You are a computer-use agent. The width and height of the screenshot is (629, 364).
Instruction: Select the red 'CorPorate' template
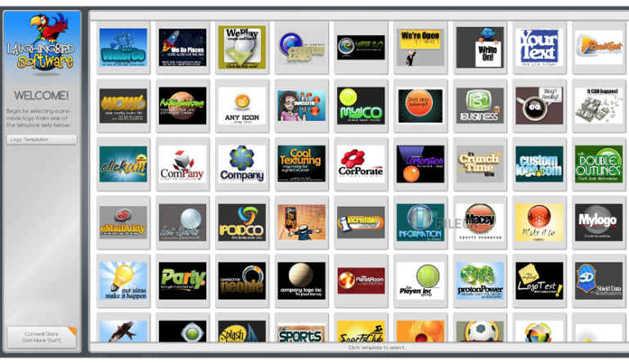pyautogui.click(x=360, y=164)
